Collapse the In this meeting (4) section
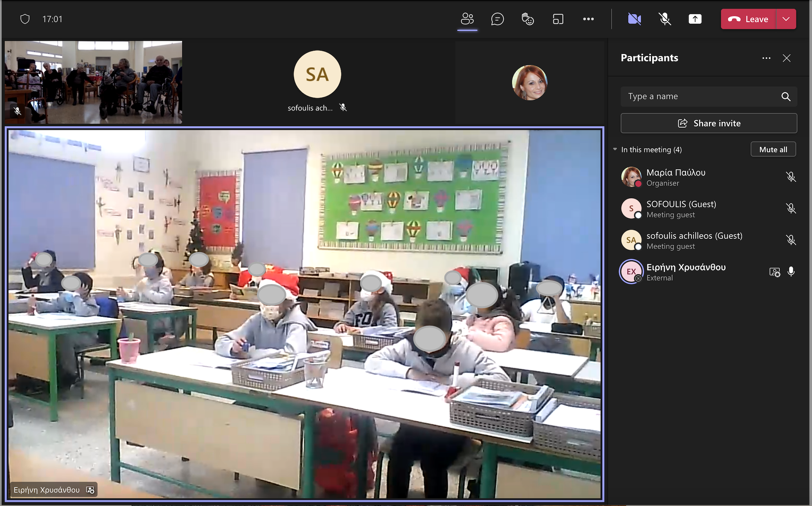This screenshot has width=812, height=506. [x=615, y=149]
